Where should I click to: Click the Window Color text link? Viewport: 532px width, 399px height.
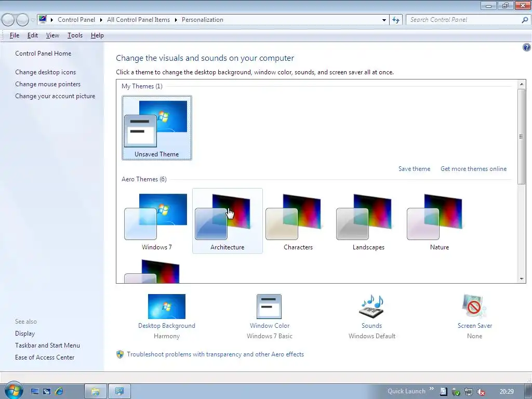tap(270, 326)
